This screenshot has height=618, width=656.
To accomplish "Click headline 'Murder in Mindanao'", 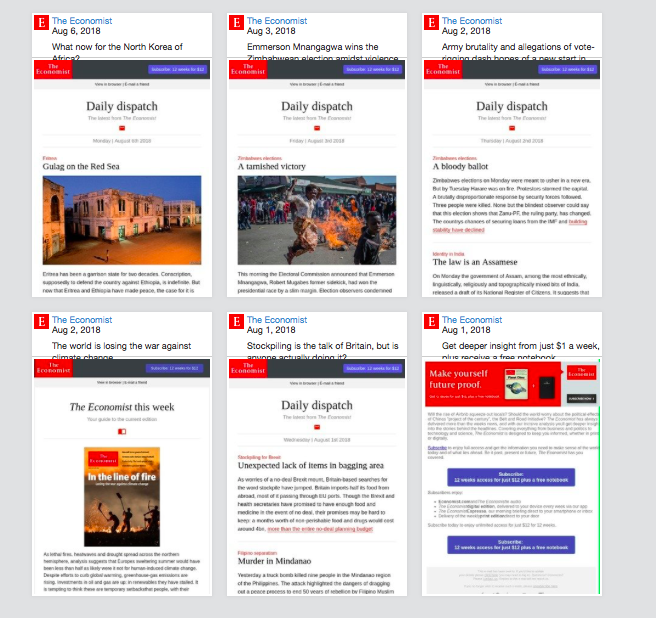I will [x=274, y=561].
